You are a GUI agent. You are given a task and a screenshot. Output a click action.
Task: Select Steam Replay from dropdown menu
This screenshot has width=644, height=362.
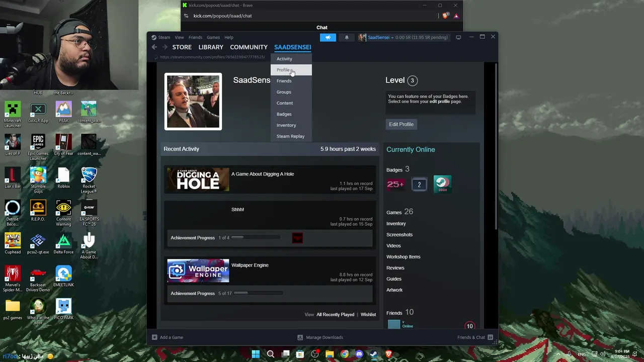click(291, 136)
